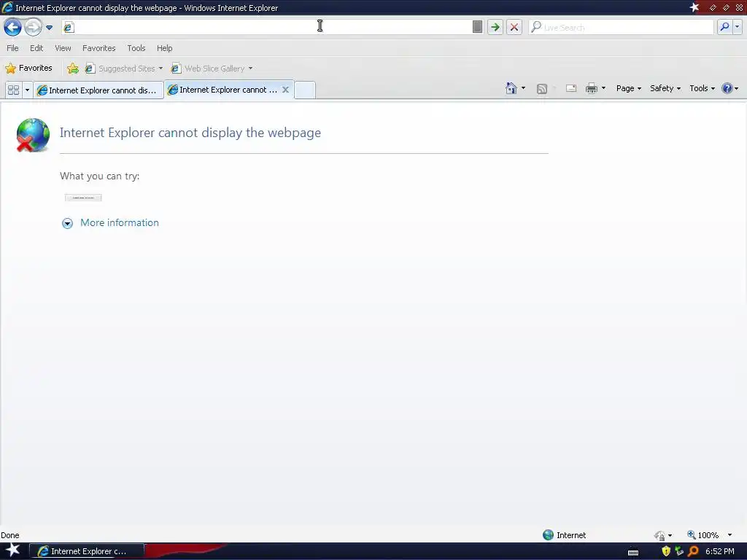Screen dimensions: 747x560
Task: Click the blue Help question icon
Action: coord(727,88)
